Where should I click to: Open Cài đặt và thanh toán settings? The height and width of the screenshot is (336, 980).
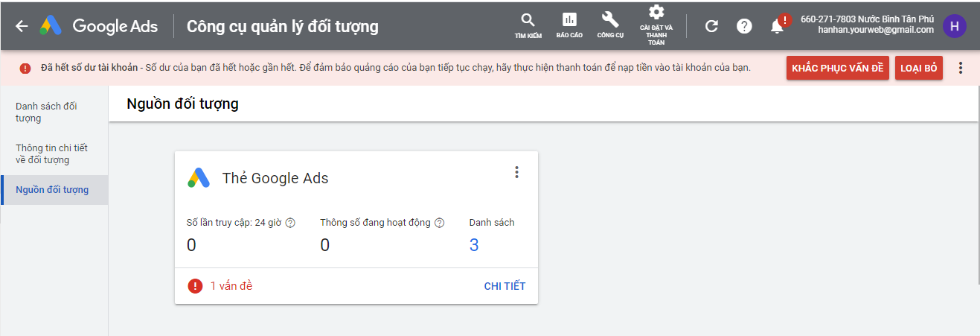click(656, 25)
